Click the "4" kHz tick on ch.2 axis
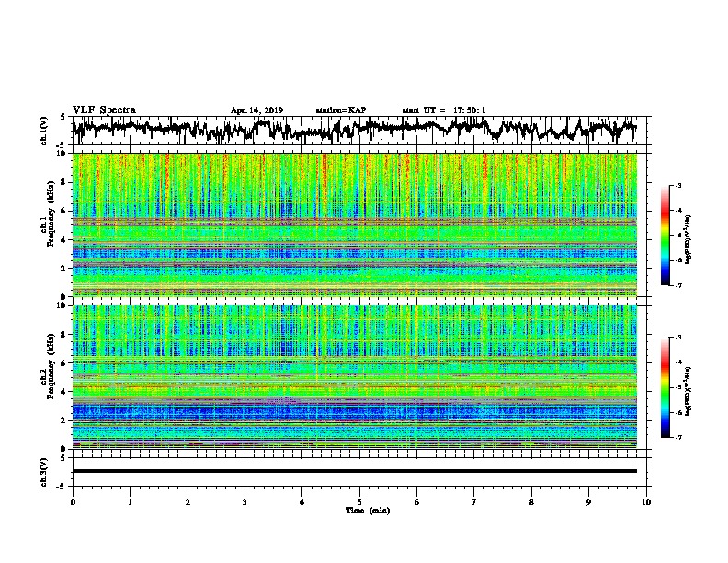728x563 pixels. [64, 392]
